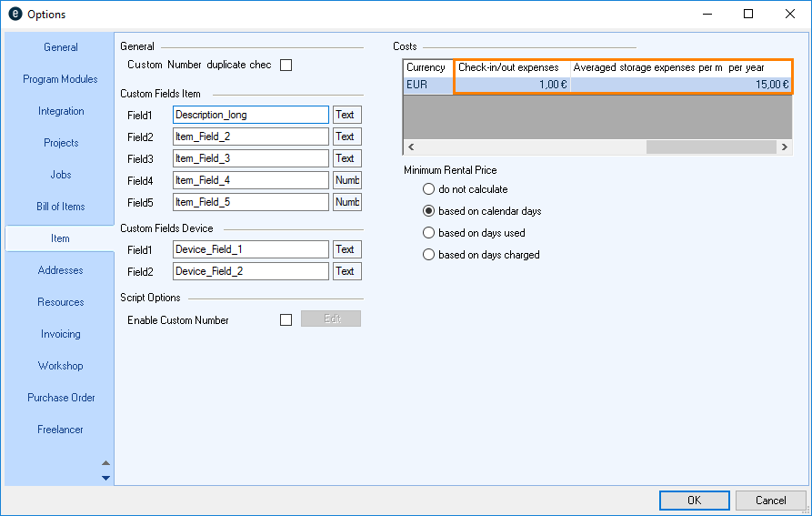Open the Invoicing tab

coord(61,334)
